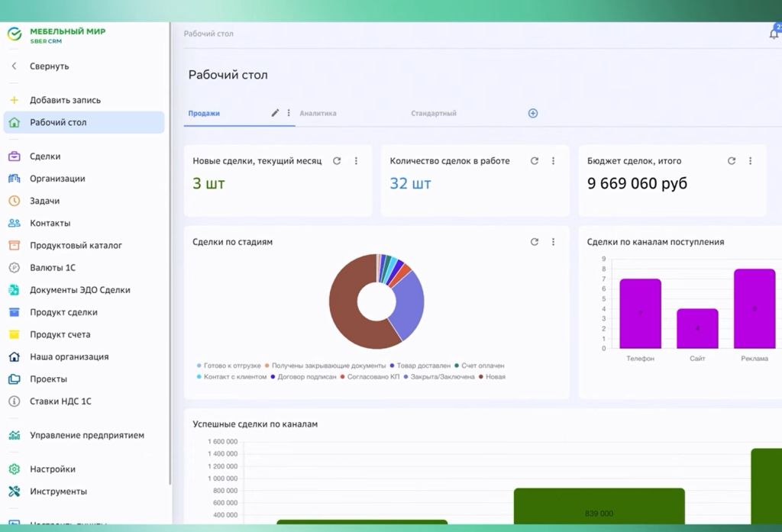
Task: Switch to the Стандартный tab
Action: [x=434, y=113]
